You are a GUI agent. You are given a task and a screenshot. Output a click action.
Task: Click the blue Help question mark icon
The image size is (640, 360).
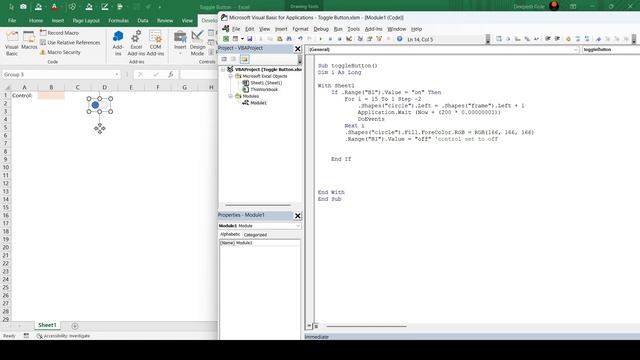399,39
